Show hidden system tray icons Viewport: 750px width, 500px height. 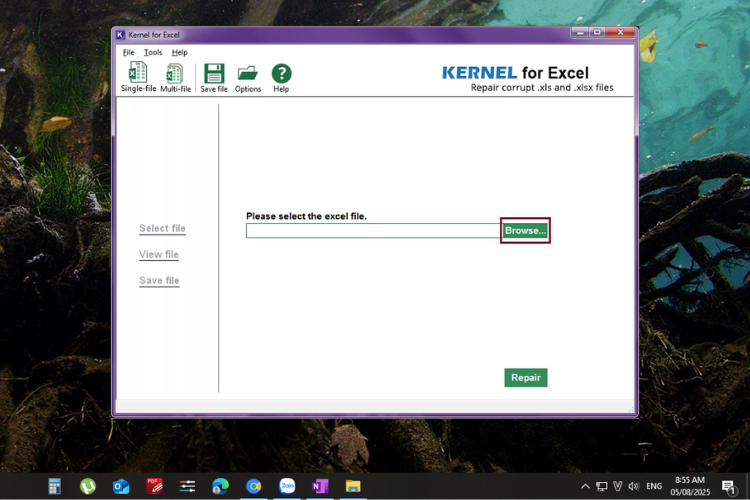point(585,487)
